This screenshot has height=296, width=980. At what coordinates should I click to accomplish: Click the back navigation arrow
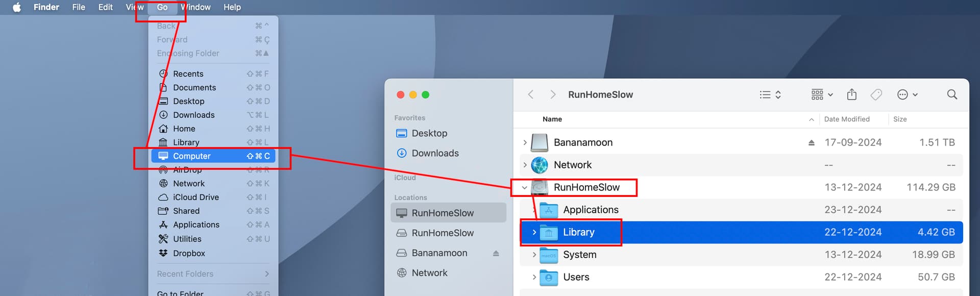pos(531,94)
